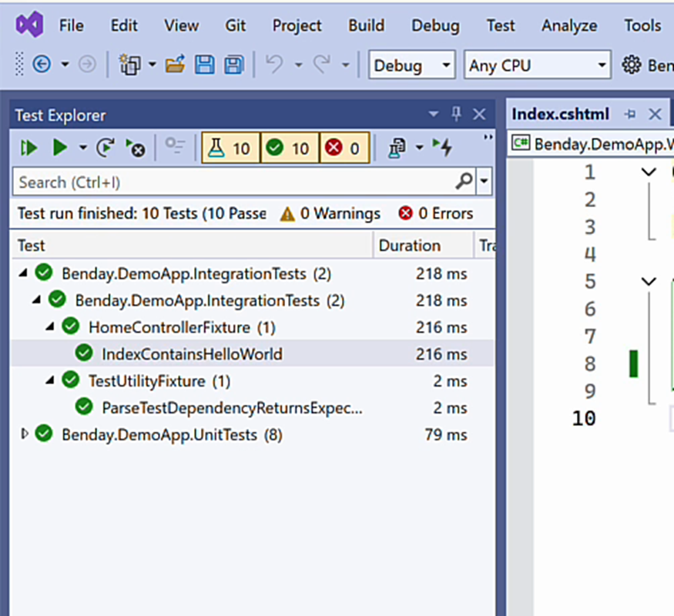The height and width of the screenshot is (616, 674).
Task: Click the search magnifier icon
Action: point(464,182)
